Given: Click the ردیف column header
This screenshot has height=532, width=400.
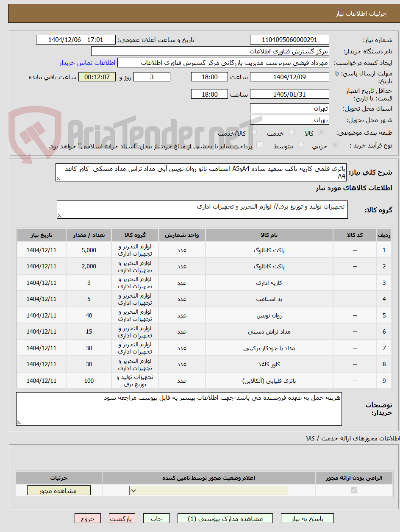Looking at the screenshot, I should [x=384, y=235].
